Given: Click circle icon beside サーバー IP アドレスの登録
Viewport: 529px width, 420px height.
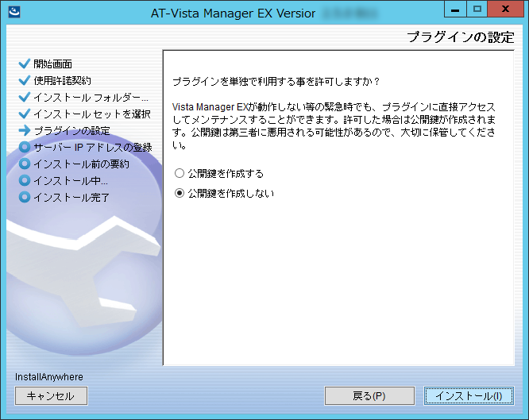Looking at the screenshot, I should [x=25, y=147].
